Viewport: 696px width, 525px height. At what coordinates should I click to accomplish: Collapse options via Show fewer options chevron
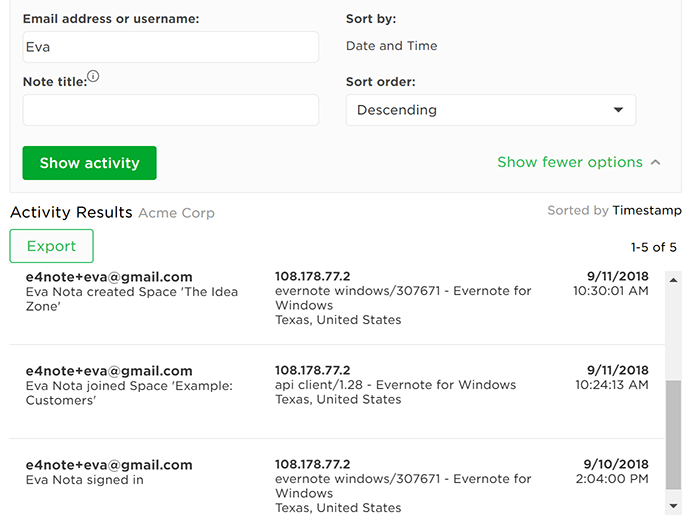click(656, 162)
